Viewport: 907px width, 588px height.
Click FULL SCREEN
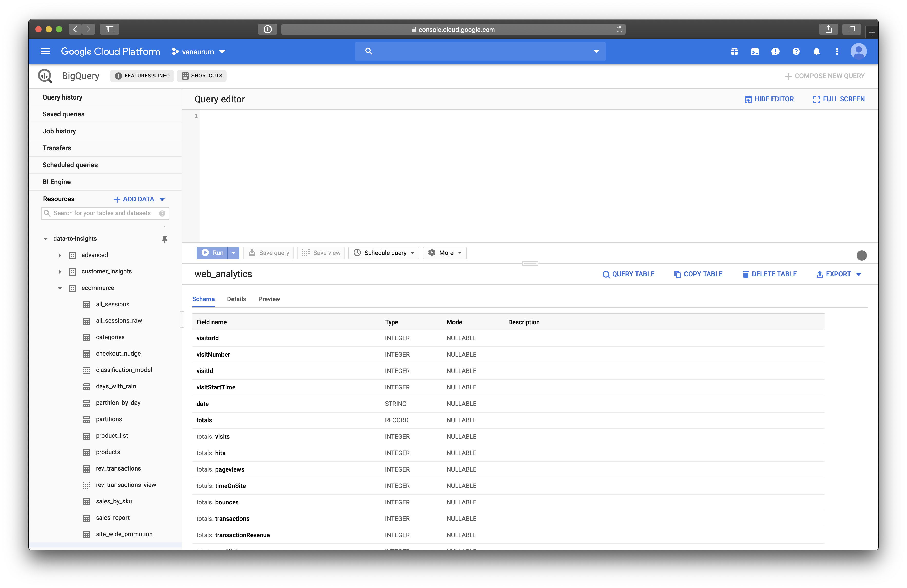(838, 99)
